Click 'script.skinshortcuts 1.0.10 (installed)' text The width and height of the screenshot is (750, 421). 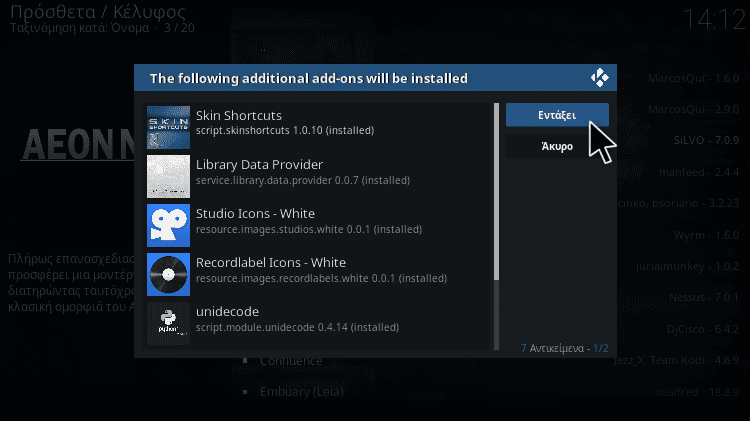285,130
